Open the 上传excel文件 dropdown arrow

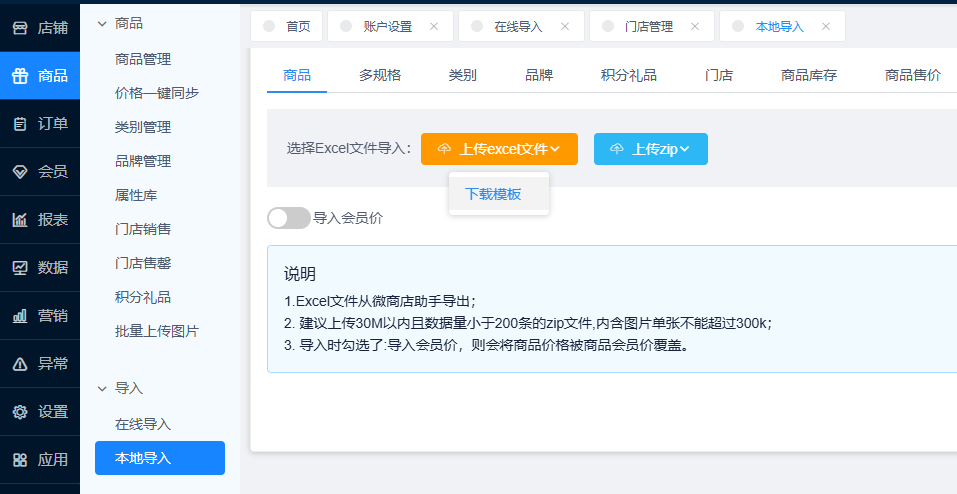[x=555, y=149]
